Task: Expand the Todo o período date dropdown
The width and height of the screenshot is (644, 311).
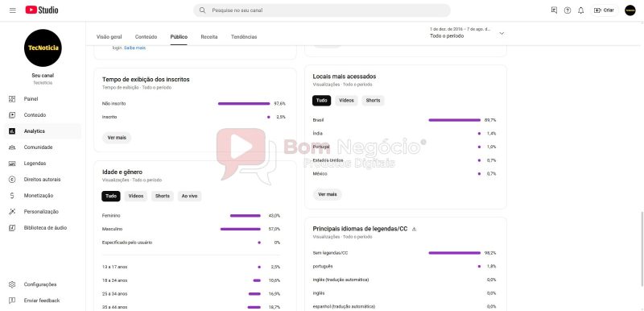Action: tap(502, 33)
